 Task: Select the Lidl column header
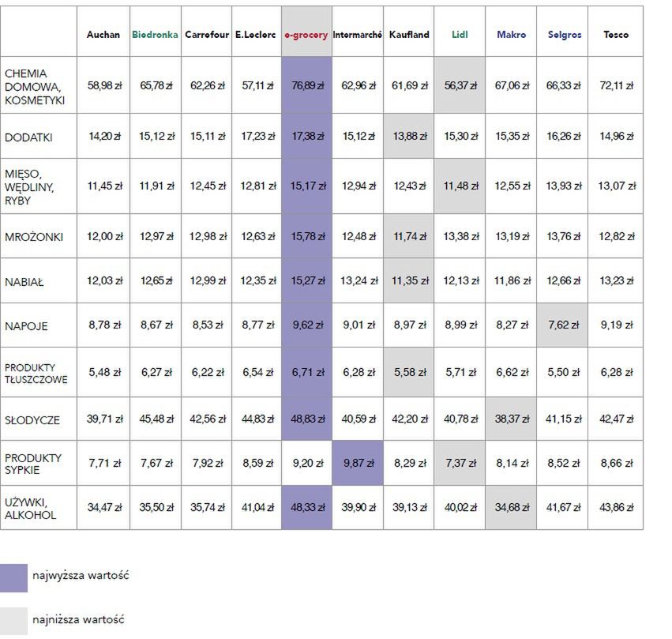[460, 32]
